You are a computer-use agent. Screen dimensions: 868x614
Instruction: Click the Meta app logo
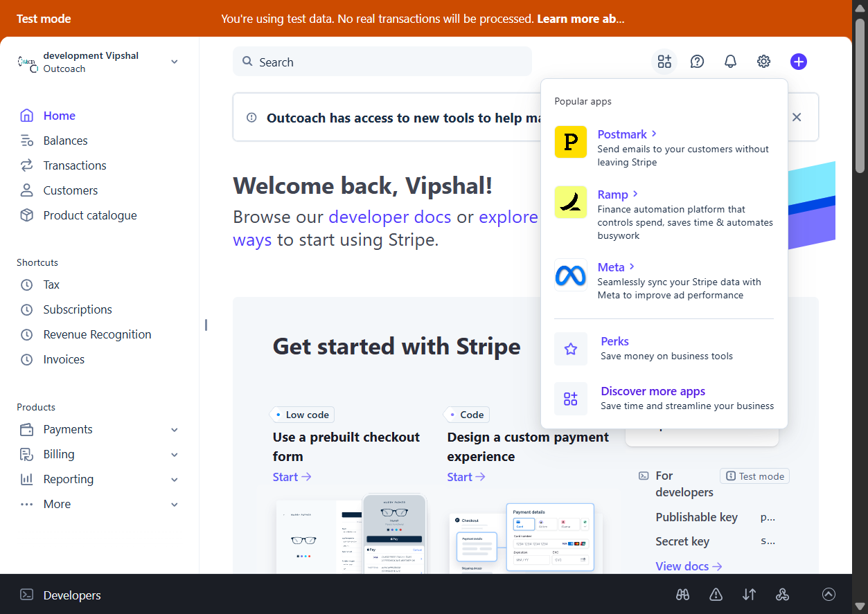point(571,275)
